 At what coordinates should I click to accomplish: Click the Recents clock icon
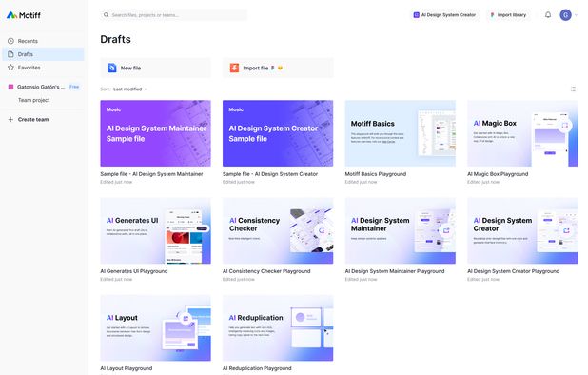point(10,41)
